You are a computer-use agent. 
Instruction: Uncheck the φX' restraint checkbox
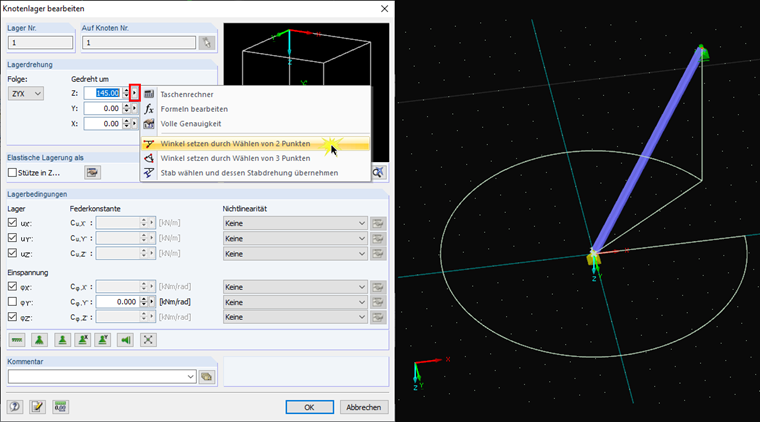pyautogui.click(x=12, y=287)
